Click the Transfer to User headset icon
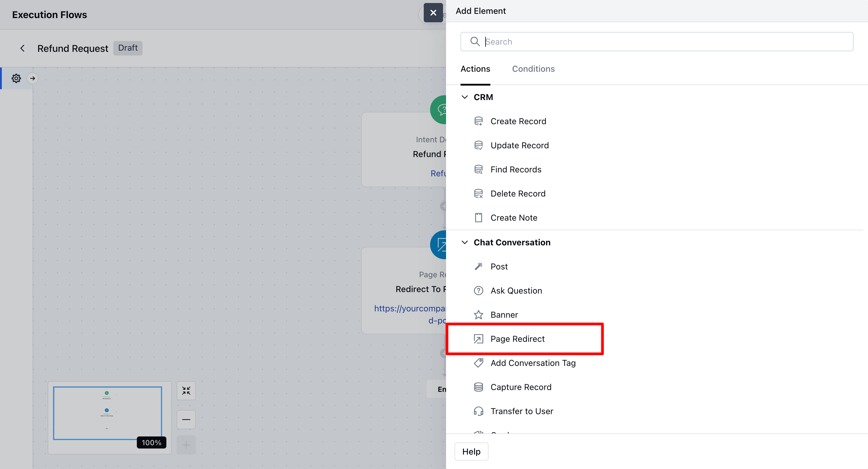The image size is (868, 469). (x=478, y=411)
